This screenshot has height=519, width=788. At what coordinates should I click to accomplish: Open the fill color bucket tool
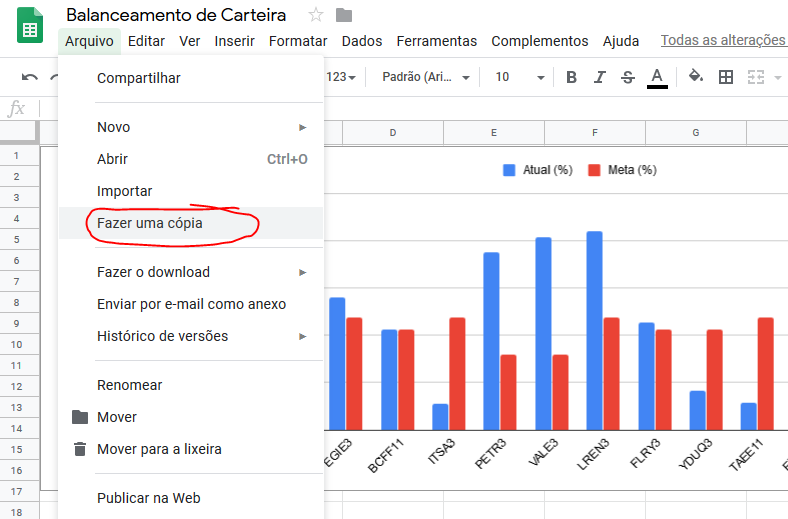tap(696, 76)
